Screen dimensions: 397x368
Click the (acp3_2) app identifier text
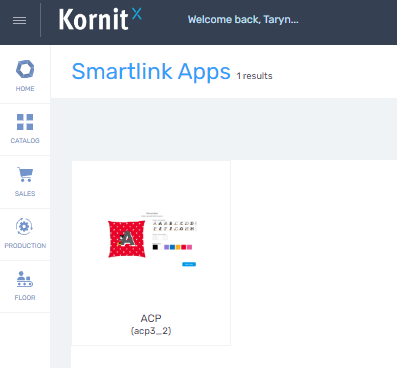click(151, 331)
